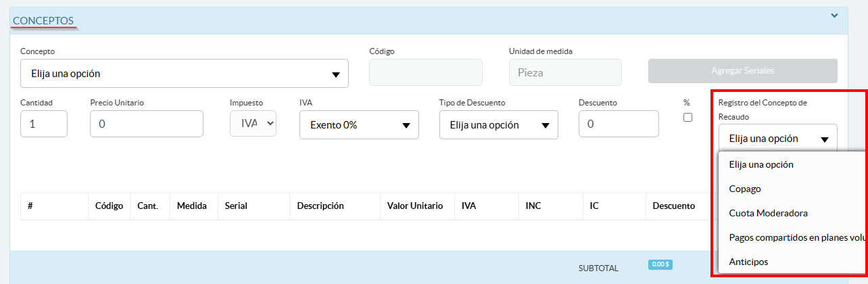
Task: Toggle the percent discount checkbox
Action: (688, 117)
